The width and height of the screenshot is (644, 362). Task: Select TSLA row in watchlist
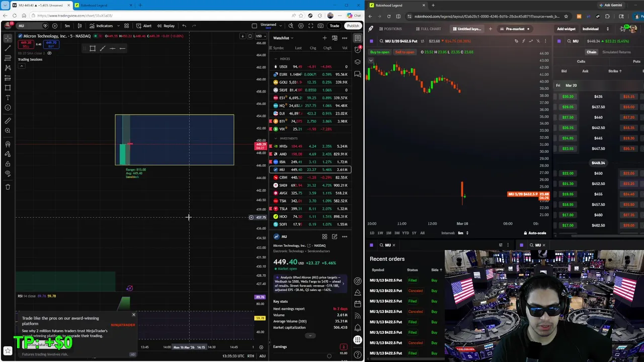tap(309, 209)
